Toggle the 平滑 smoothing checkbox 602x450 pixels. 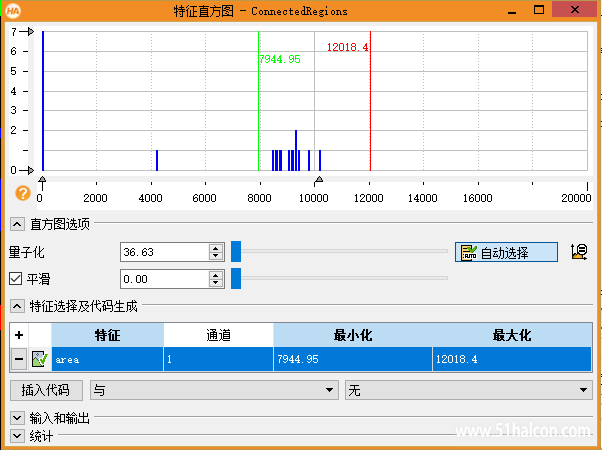point(15,278)
